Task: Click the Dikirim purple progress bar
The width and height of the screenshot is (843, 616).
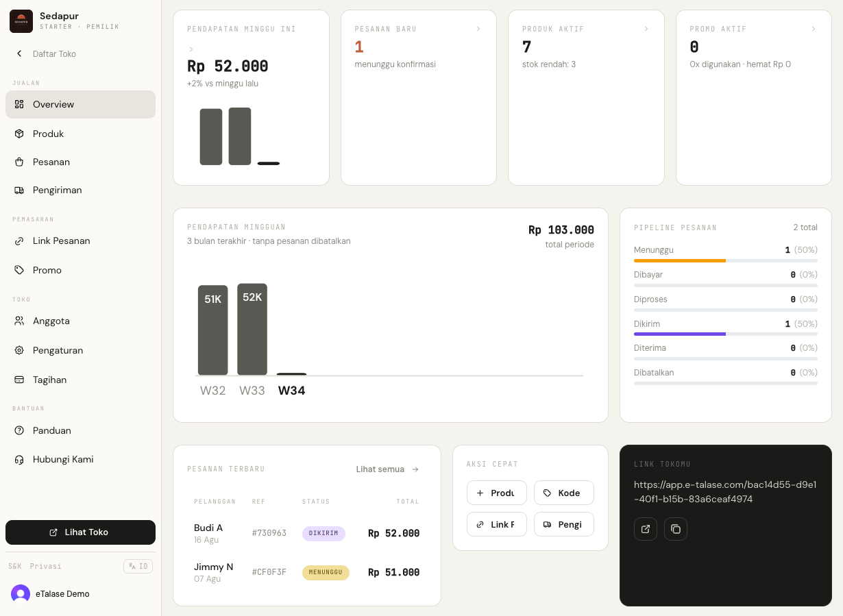Action: pyautogui.click(x=680, y=334)
